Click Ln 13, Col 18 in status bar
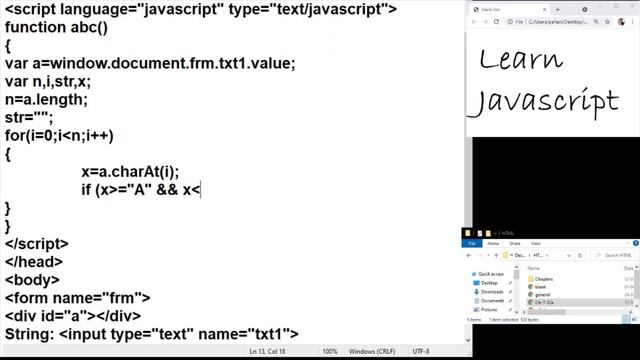Image resolution: width=640 pixels, height=360 pixels. pos(267,351)
